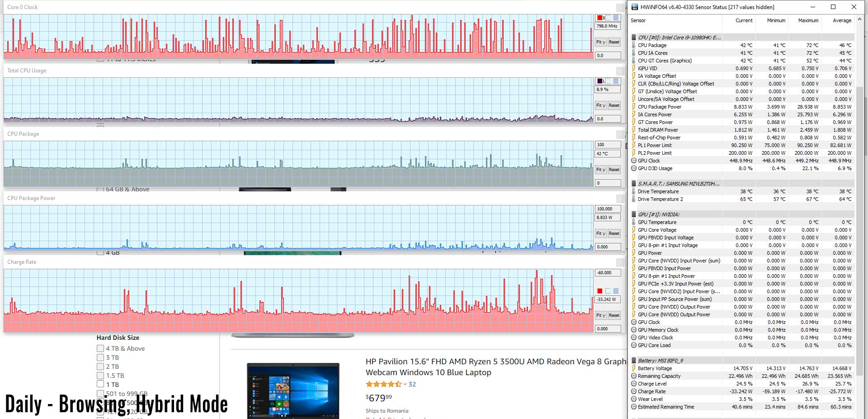This screenshot has height=419, width=868.
Task: Click the thermometer icon beside CPU Package
Action: (634, 45)
